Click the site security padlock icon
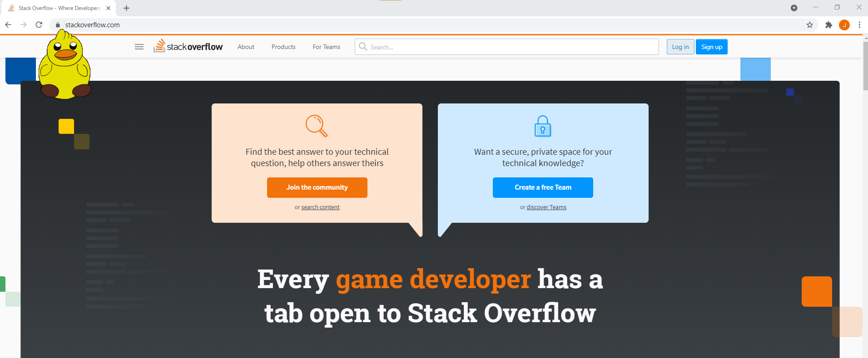This screenshot has height=358, width=868. point(58,25)
